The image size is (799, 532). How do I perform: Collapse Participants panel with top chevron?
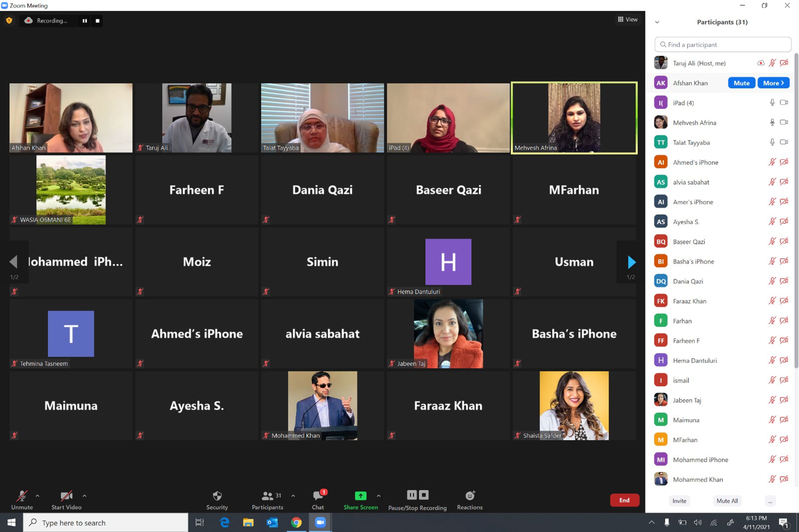[657, 22]
